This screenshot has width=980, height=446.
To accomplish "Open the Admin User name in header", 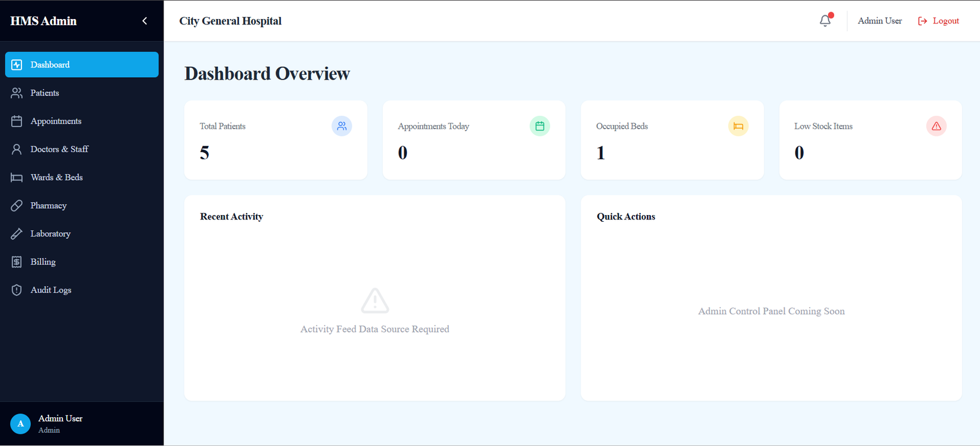I will 880,21.
